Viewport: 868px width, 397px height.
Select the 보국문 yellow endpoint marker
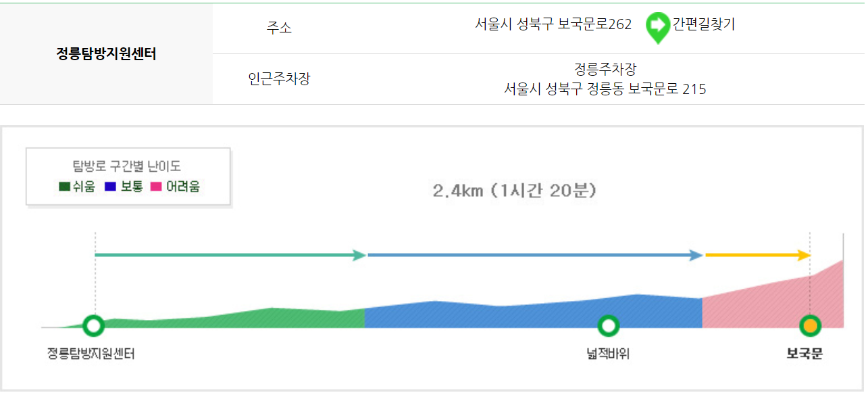(810, 326)
